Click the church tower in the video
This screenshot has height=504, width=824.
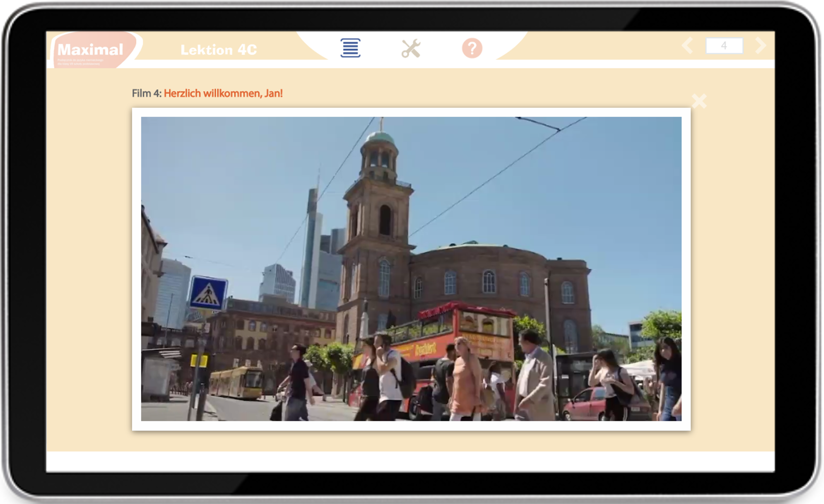pyautogui.click(x=378, y=207)
